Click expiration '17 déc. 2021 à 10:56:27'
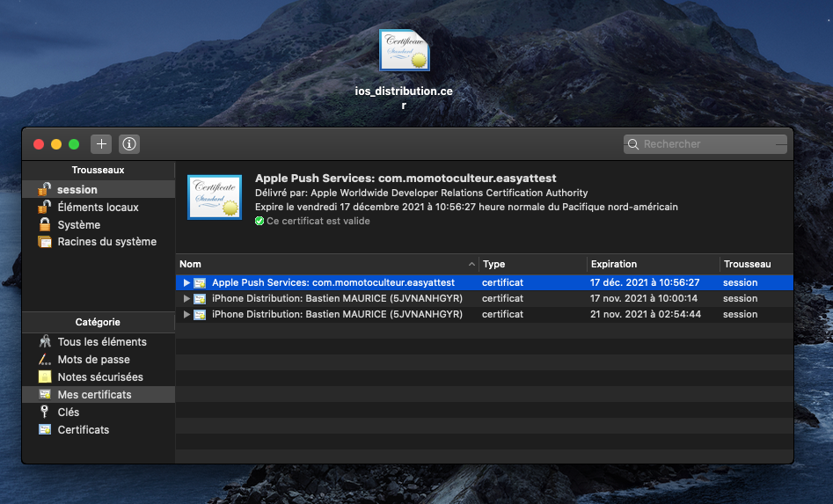Screen dimensions: 833x504 [x=645, y=282]
